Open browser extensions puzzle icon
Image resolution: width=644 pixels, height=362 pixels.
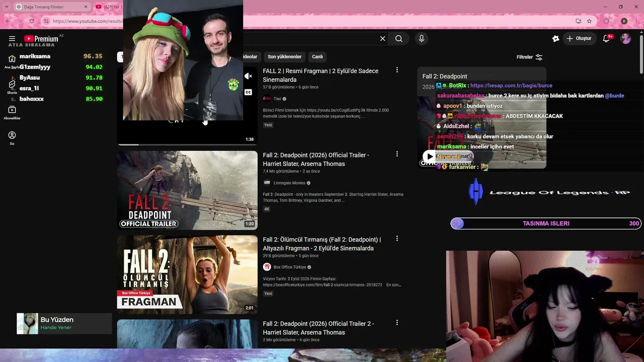coord(606,21)
